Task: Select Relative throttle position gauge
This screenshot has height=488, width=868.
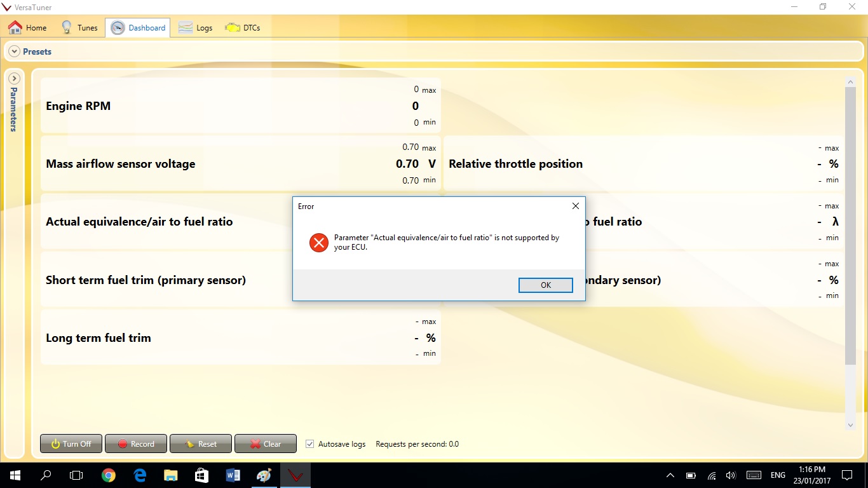Action: click(643, 163)
